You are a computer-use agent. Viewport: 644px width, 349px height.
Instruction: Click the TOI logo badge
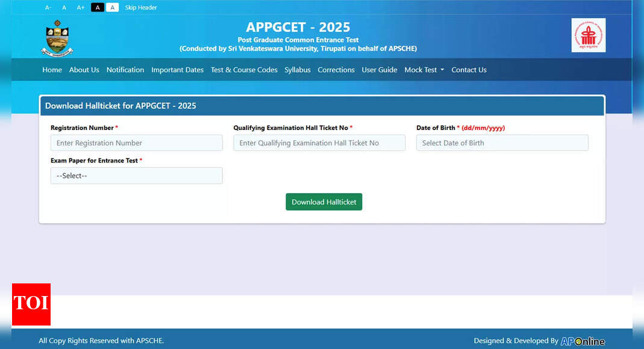[31, 304]
